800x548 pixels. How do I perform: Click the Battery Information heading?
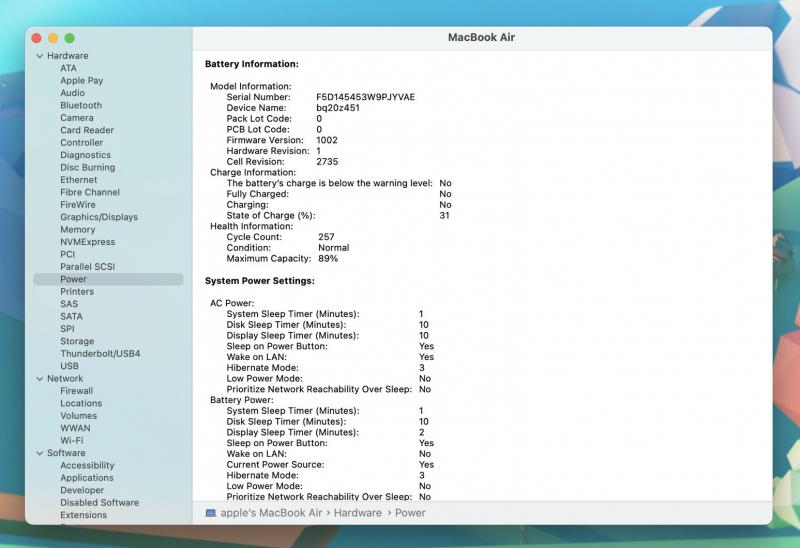tap(252, 64)
